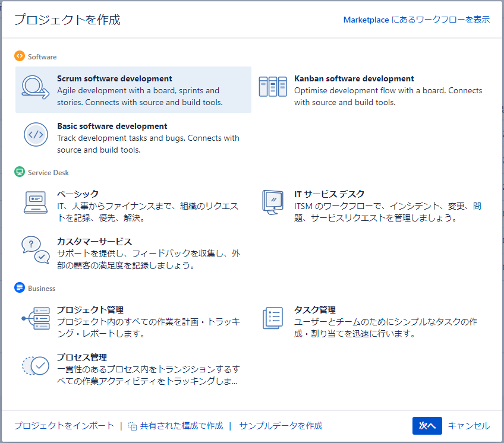The height and width of the screenshot is (443, 504).
Task: Click the サポートを提供し description text
Action: coord(149,260)
